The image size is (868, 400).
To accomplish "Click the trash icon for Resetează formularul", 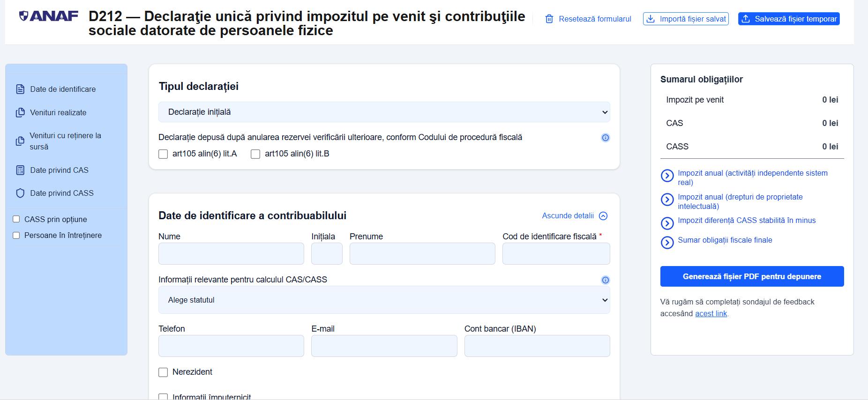I will coord(549,19).
